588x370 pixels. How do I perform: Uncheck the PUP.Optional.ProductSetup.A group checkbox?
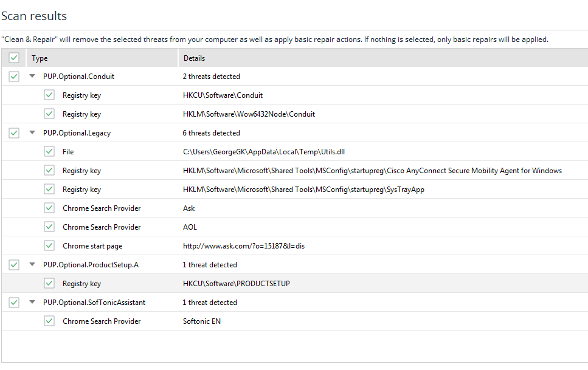14,265
